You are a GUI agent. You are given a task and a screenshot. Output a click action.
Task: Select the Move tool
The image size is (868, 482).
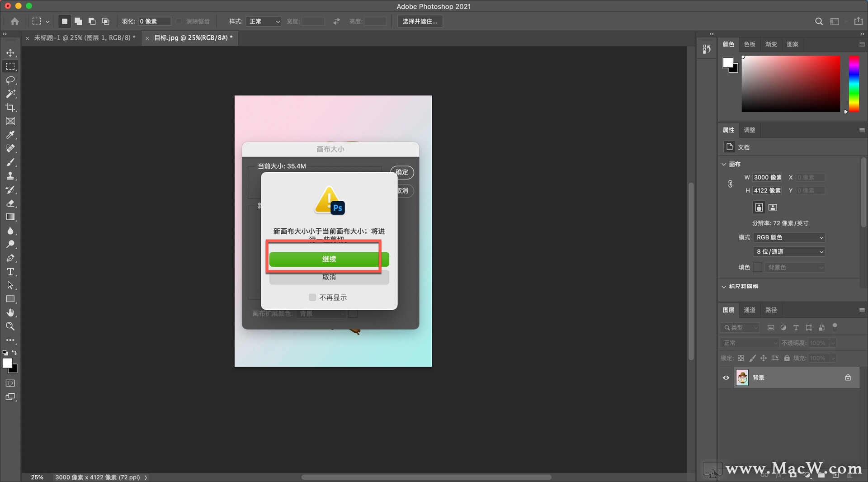coord(10,53)
